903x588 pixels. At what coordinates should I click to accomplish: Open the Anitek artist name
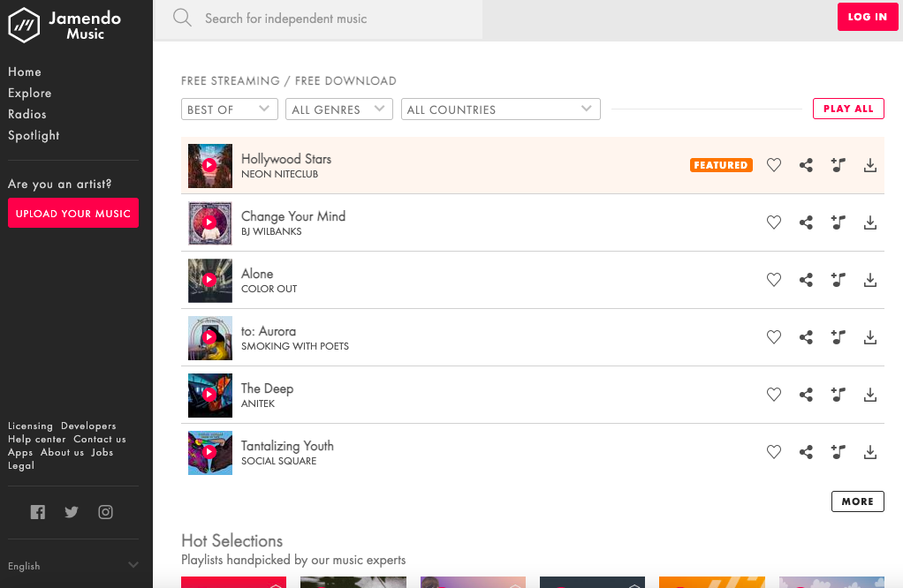point(257,403)
